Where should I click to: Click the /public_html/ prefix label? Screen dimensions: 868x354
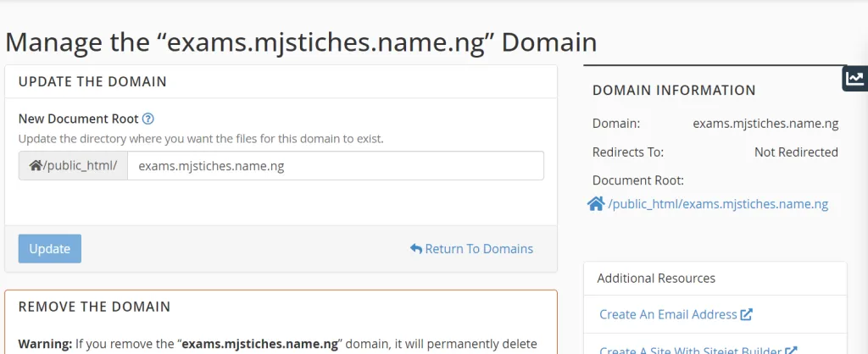click(73, 166)
